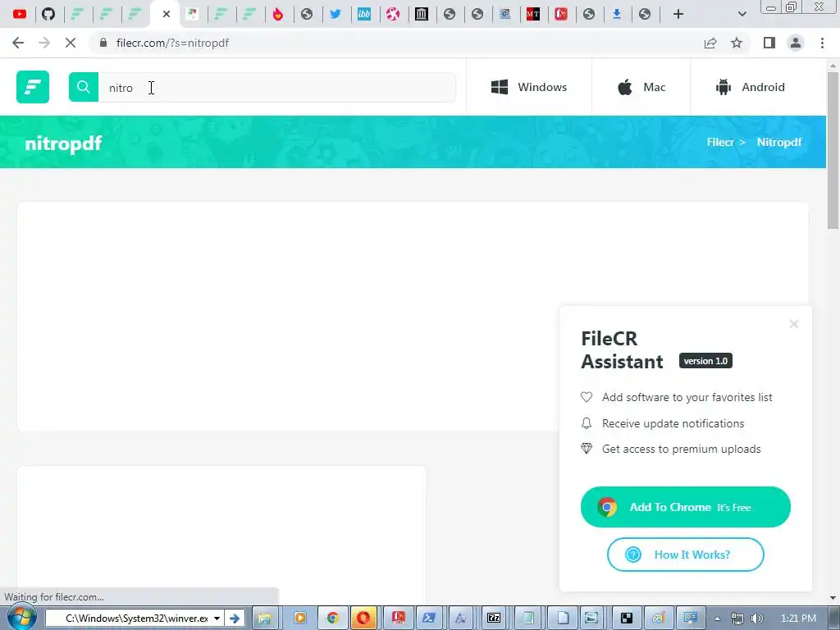
Task: Open Windows Explorer from taskbar
Action: [x=264, y=619]
